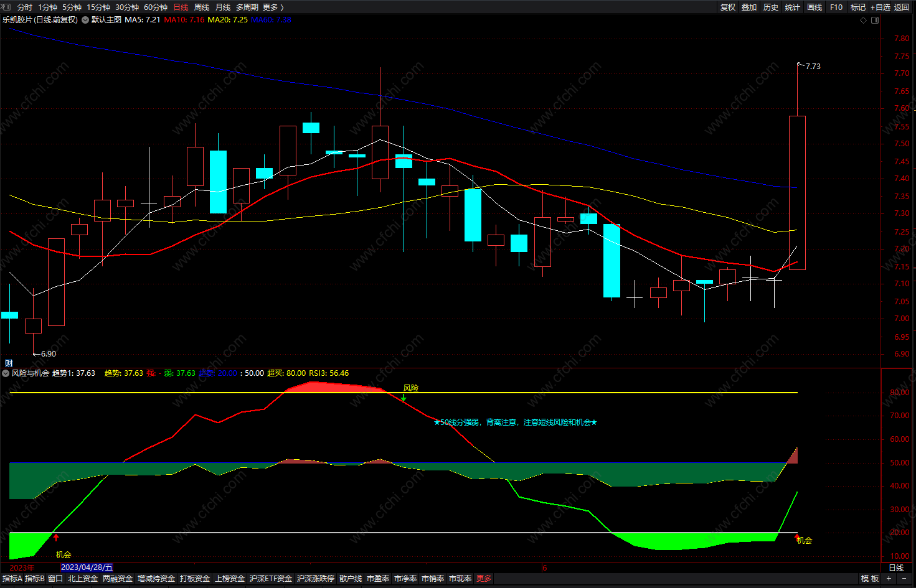Click the 财 finance marker icon
Viewport: 916px width, 588px height.
click(9, 363)
